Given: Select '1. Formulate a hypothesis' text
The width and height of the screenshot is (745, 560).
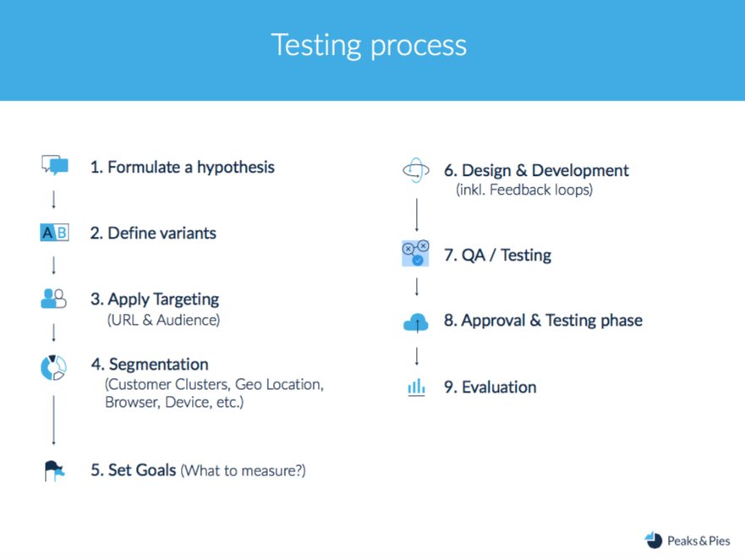Looking at the screenshot, I should click(x=183, y=167).
